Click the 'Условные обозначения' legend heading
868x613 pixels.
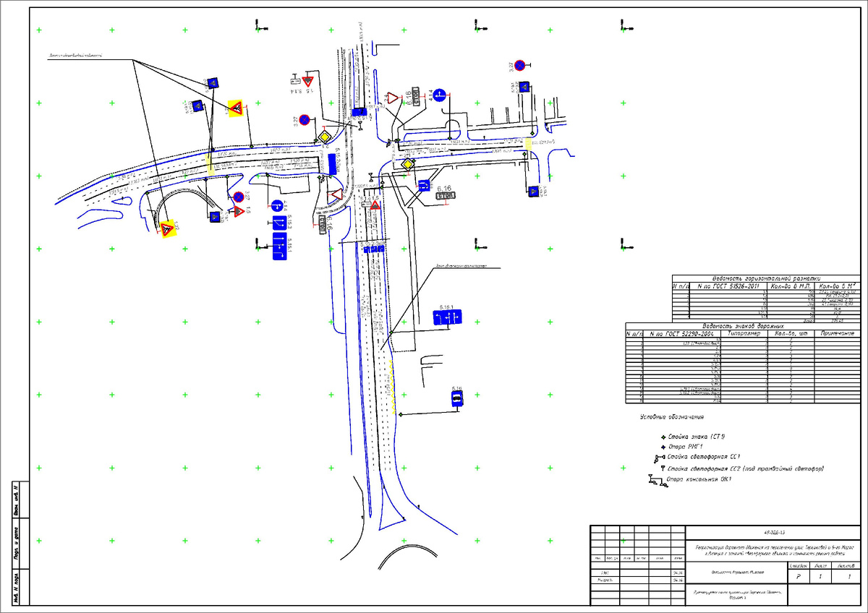[671, 417]
